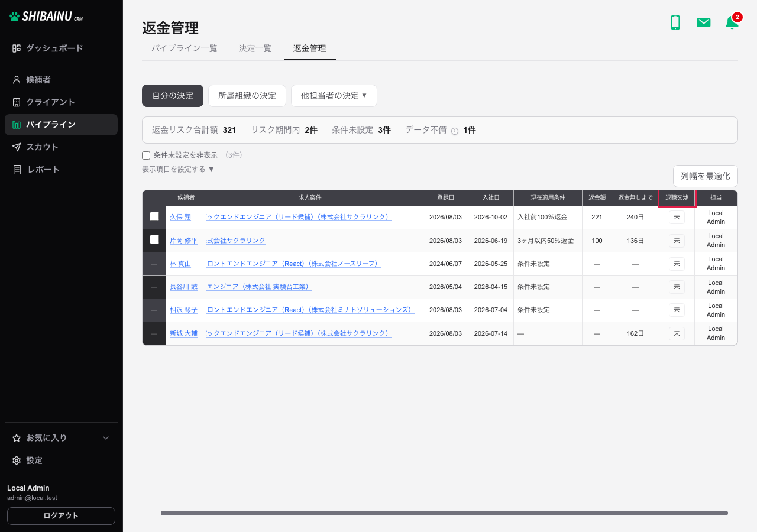The image size is (757, 532).
Task: Tick the checkbox for 片岡 修平
Action: [154, 240]
